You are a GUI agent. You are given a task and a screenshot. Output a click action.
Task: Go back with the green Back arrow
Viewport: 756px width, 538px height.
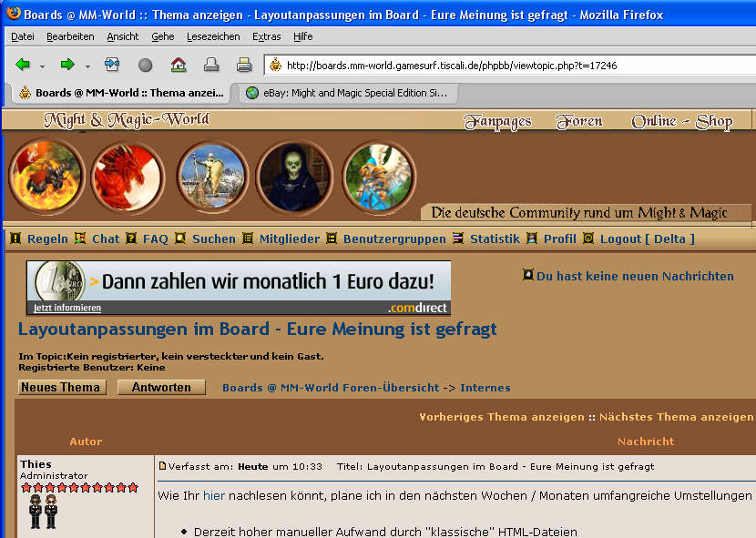pos(23,64)
